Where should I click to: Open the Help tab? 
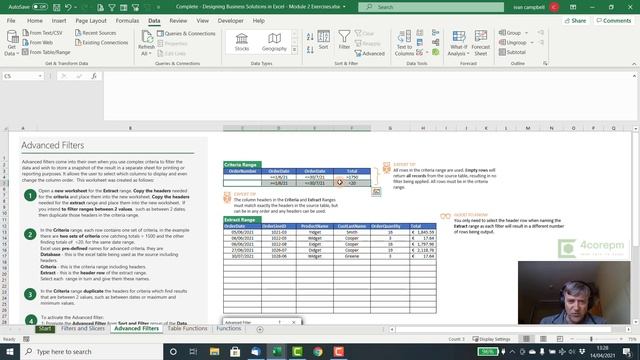(258, 20)
